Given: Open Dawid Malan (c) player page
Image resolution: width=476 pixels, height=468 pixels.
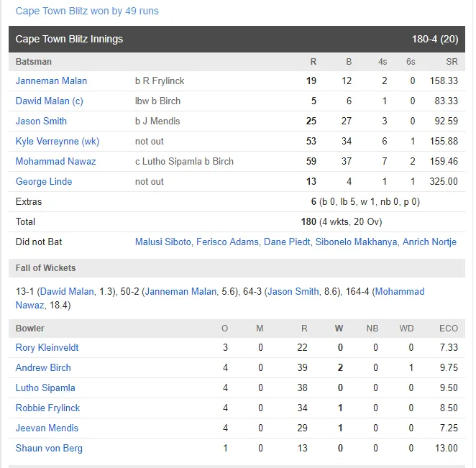Looking at the screenshot, I should click(49, 101).
